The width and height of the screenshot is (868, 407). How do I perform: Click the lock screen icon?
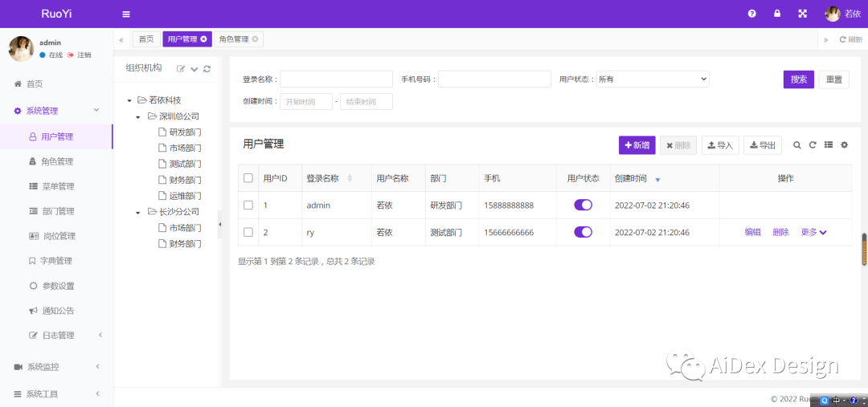pyautogui.click(x=777, y=14)
